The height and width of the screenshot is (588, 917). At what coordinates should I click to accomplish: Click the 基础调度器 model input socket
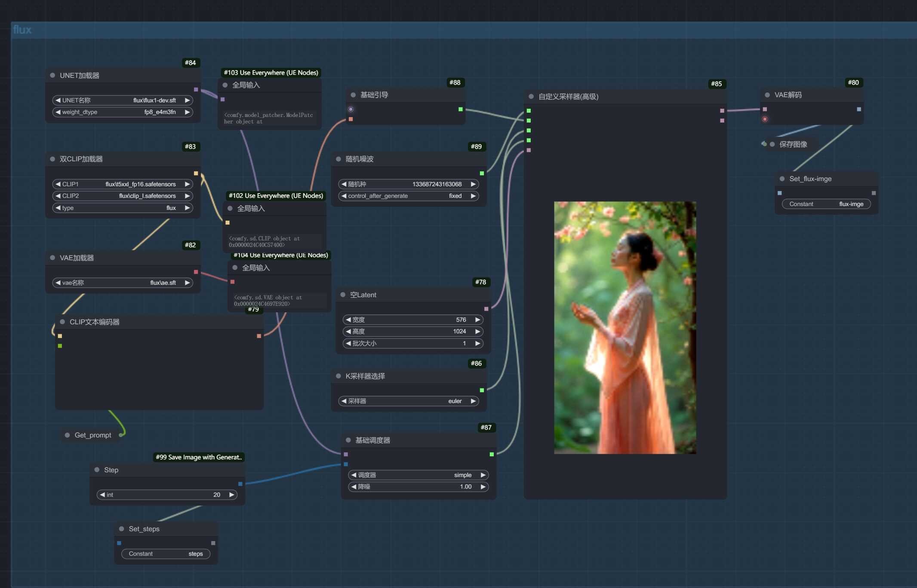click(x=346, y=454)
